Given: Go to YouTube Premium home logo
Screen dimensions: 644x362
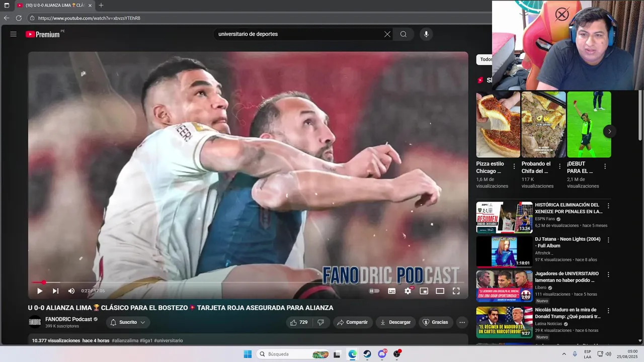Looking at the screenshot, I should coord(43,34).
